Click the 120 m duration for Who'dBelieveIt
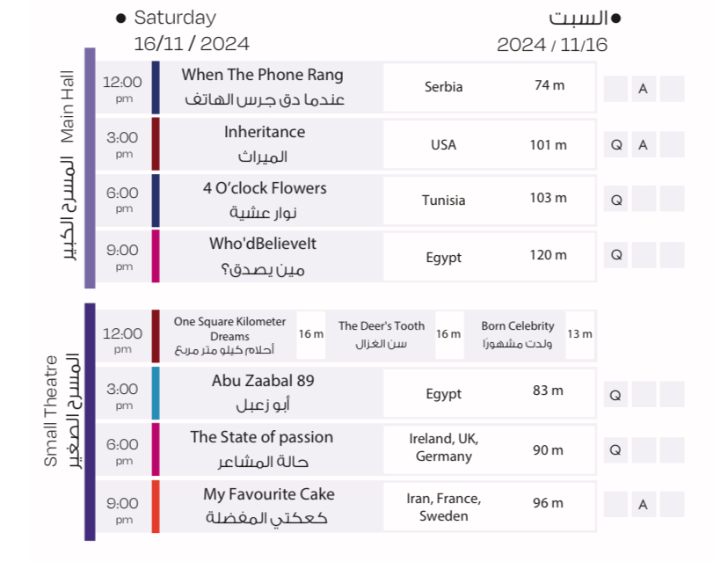The width and height of the screenshot is (728, 562). pos(549,255)
